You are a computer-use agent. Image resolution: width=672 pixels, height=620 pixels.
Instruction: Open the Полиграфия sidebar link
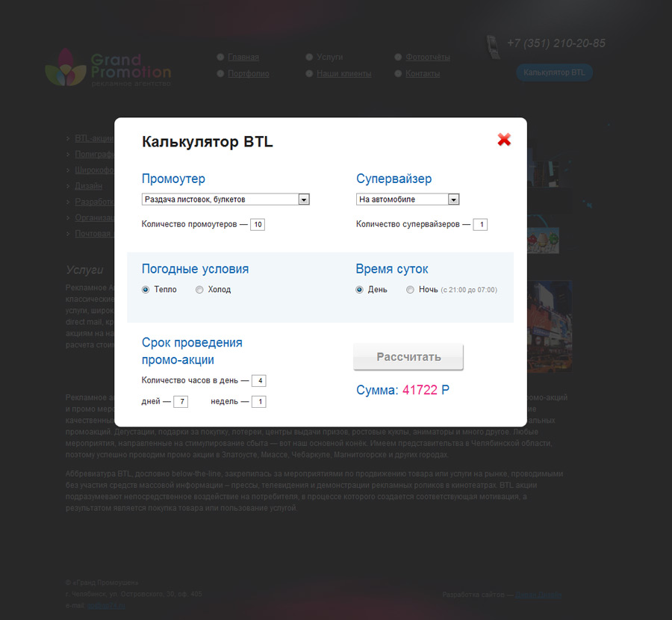(94, 155)
